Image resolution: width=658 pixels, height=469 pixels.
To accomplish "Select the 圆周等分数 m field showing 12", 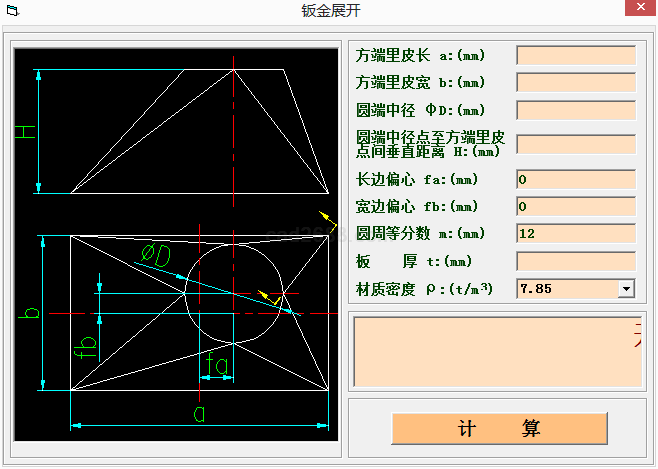I will [576, 234].
